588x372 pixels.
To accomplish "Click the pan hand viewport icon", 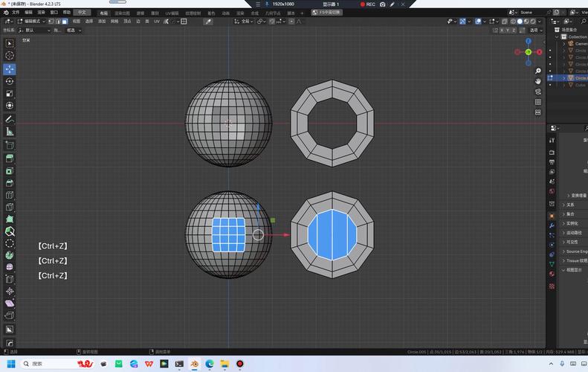I will pyautogui.click(x=538, y=80).
